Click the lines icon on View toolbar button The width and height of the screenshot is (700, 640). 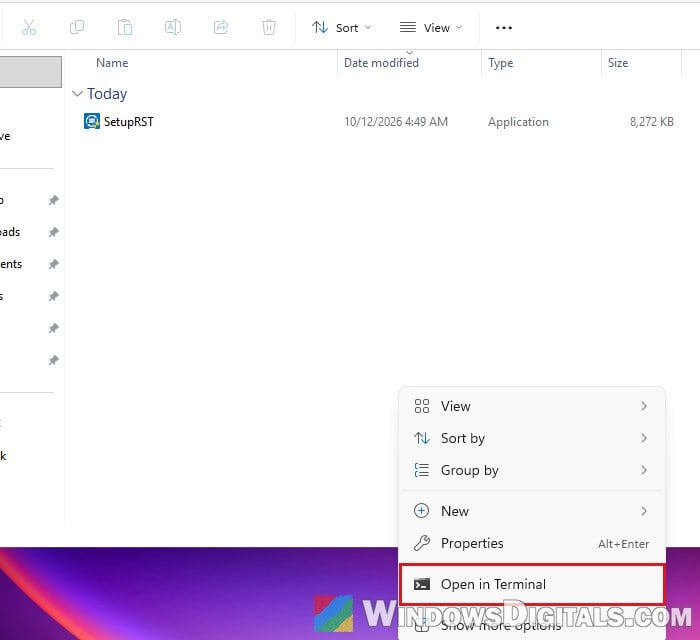(x=408, y=27)
